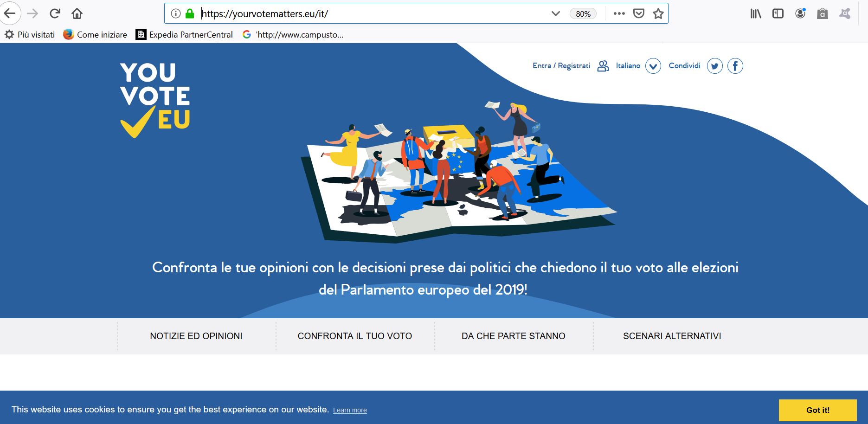Share on Twitter via bird icon
The width and height of the screenshot is (868, 424).
pyautogui.click(x=714, y=66)
